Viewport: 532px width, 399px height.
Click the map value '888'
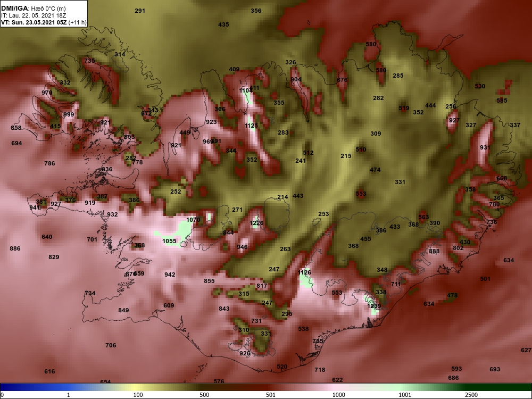coord(434,251)
